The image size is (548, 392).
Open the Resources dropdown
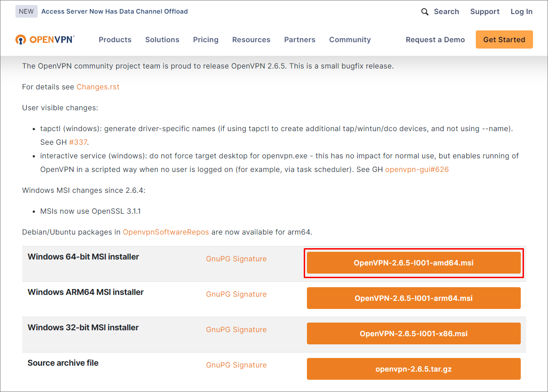[251, 39]
